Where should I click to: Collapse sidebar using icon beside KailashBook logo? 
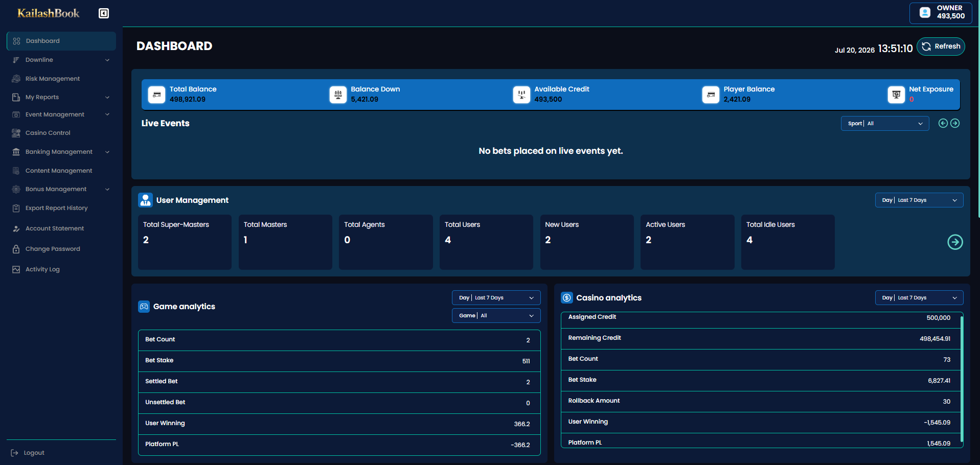tap(104, 13)
